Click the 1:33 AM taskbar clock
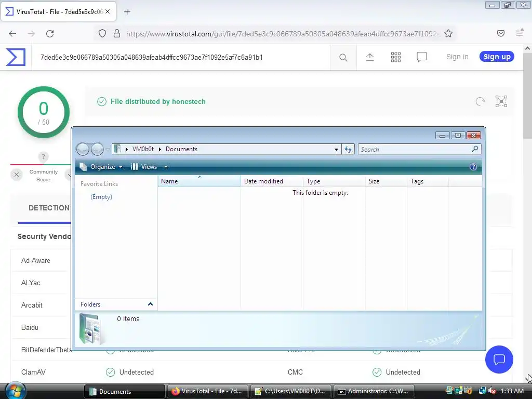Viewport: 532px width, 399px height. [x=512, y=391]
